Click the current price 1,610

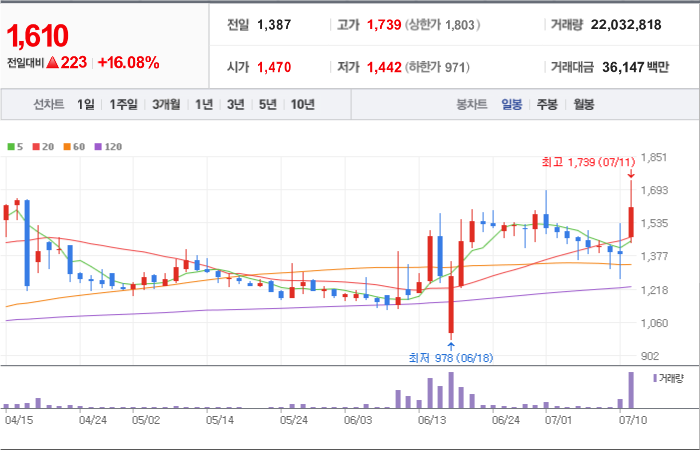[x=37, y=36]
